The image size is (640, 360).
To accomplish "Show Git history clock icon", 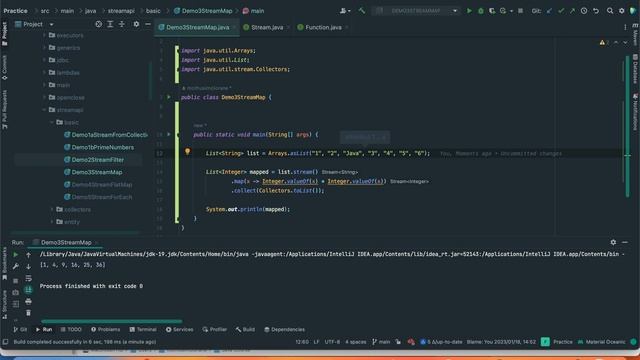I will click(584, 11).
